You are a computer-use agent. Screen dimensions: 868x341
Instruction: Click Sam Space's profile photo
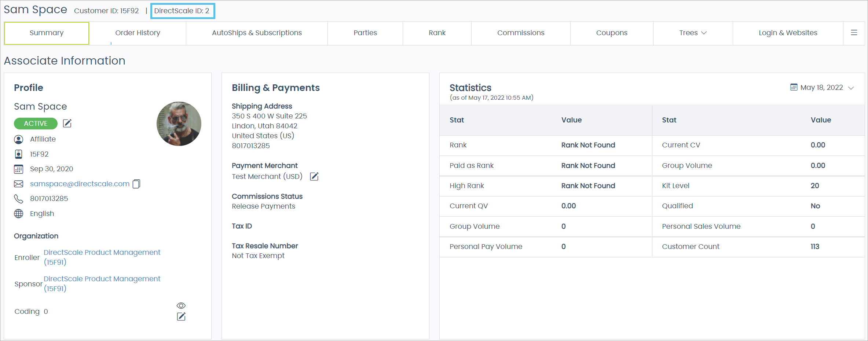click(179, 124)
